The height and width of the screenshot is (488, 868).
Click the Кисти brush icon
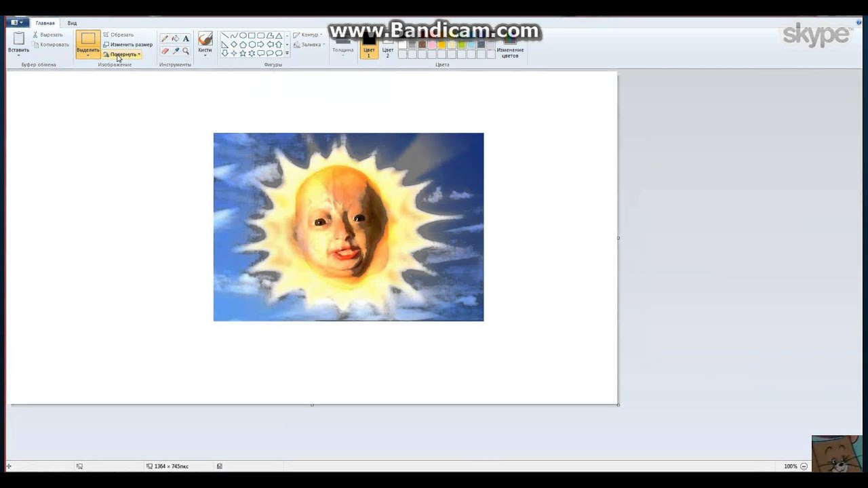205,39
